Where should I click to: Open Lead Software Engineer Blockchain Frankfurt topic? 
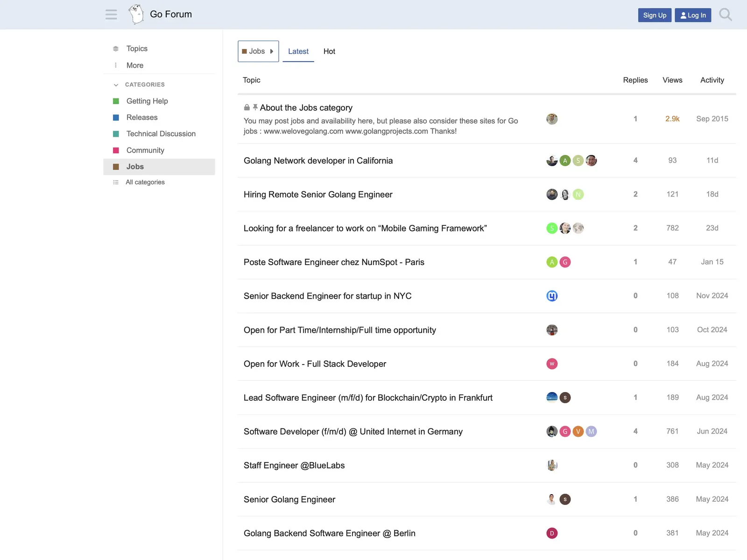pyautogui.click(x=368, y=398)
